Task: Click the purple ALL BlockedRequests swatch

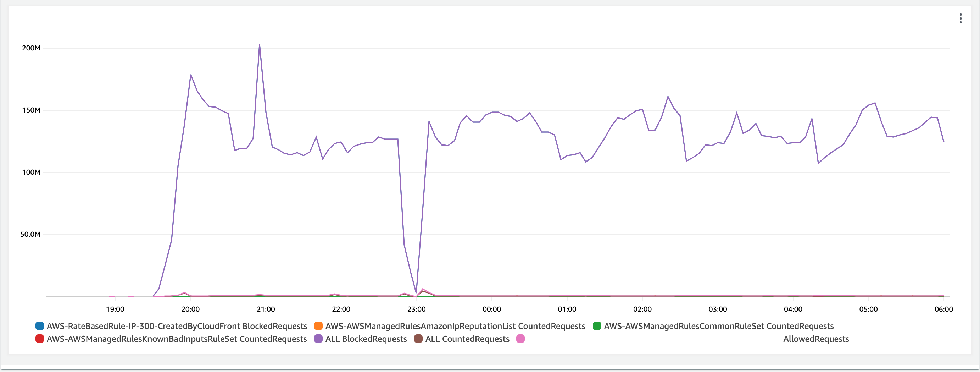Action: 318,339
